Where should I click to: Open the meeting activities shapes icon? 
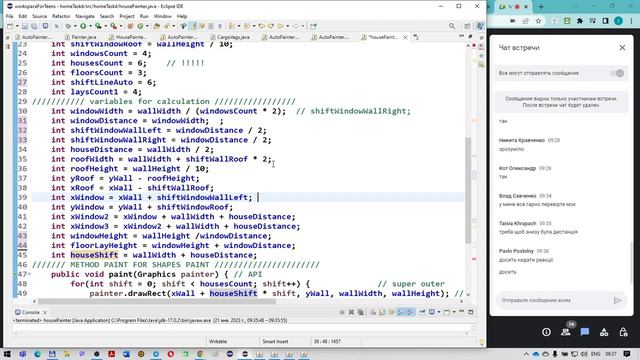click(x=604, y=332)
